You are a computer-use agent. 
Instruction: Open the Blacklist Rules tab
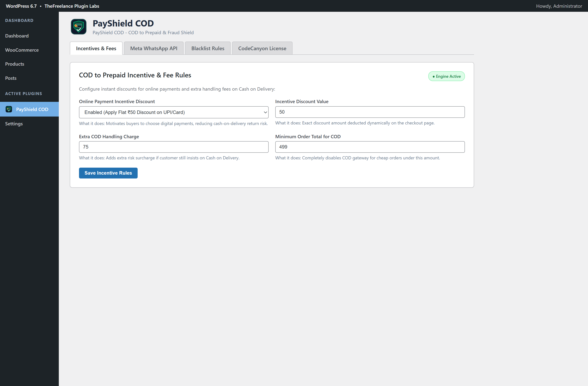[x=208, y=48]
